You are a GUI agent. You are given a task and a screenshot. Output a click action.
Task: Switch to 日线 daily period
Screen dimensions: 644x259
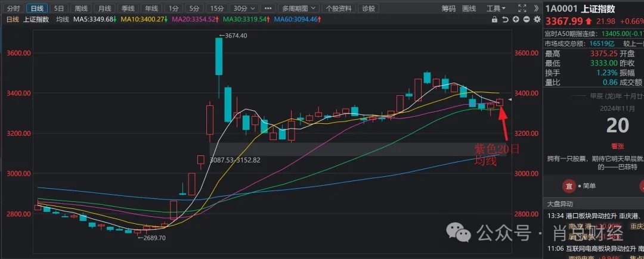(x=36, y=8)
